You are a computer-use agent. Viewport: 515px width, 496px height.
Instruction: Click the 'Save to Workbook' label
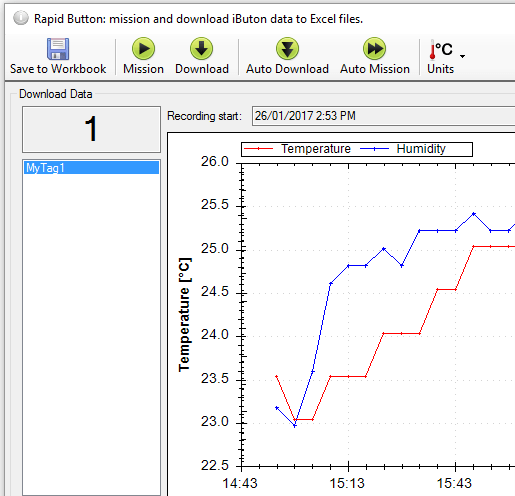tap(58, 69)
